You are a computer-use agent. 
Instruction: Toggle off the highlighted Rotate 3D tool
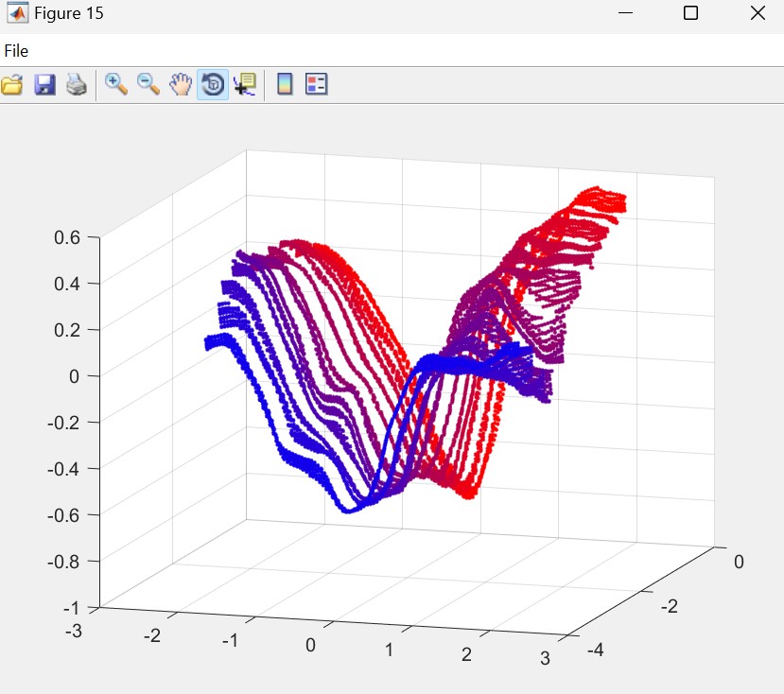213,85
